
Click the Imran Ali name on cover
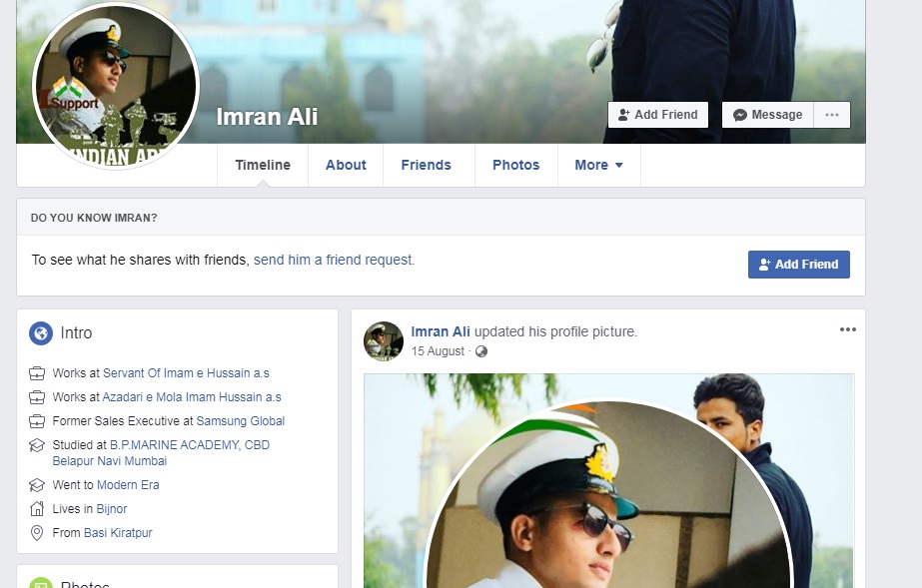[267, 117]
